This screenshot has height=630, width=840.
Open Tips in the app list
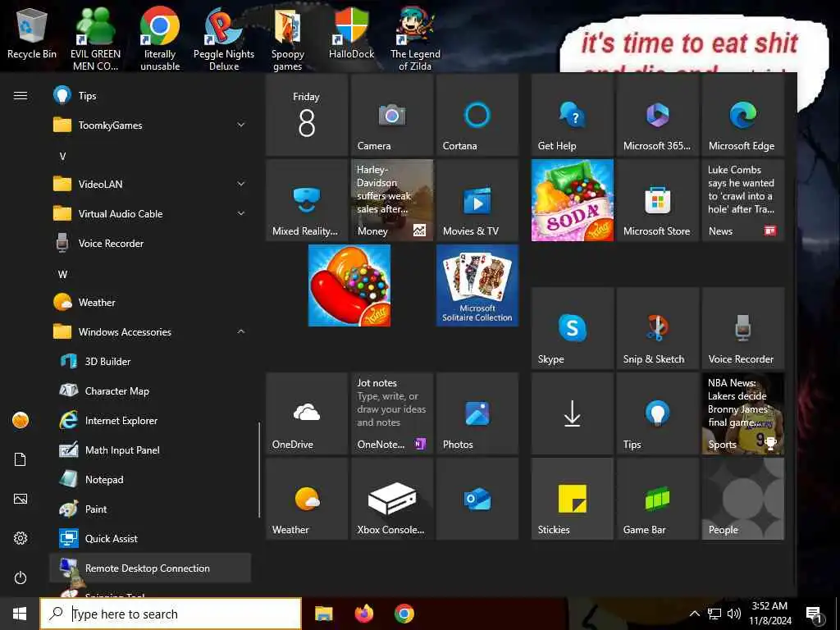150,96
